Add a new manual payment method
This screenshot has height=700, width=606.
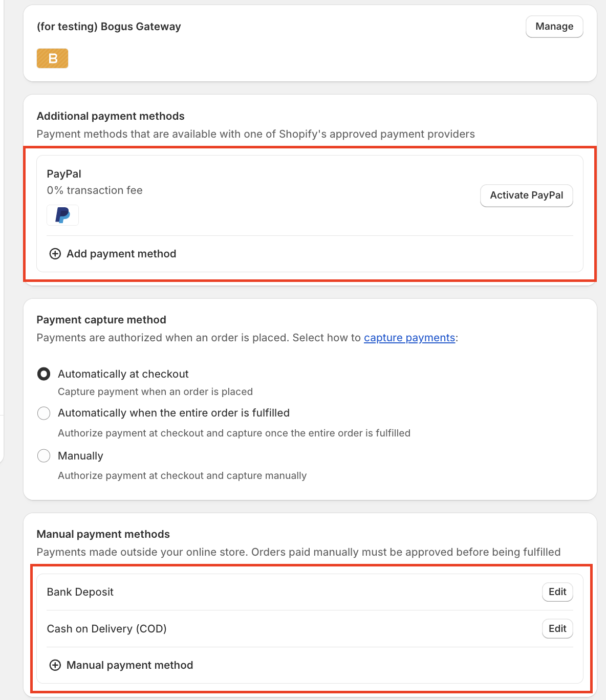pos(129,665)
